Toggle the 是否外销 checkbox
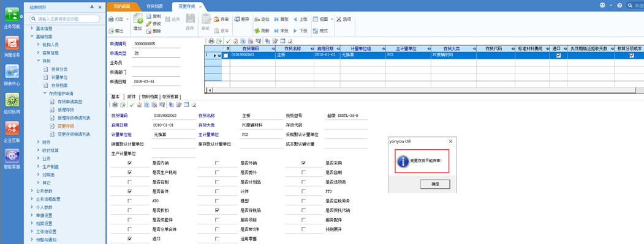This screenshot has height=244, width=644. coord(218,163)
